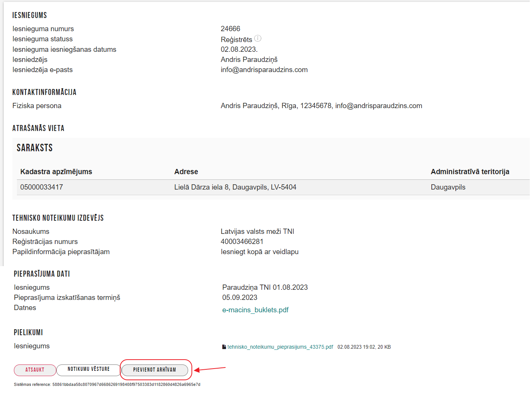Click the Pieprasījuma izskatīšanas termiņš label
532x396 pixels.
click(x=67, y=297)
